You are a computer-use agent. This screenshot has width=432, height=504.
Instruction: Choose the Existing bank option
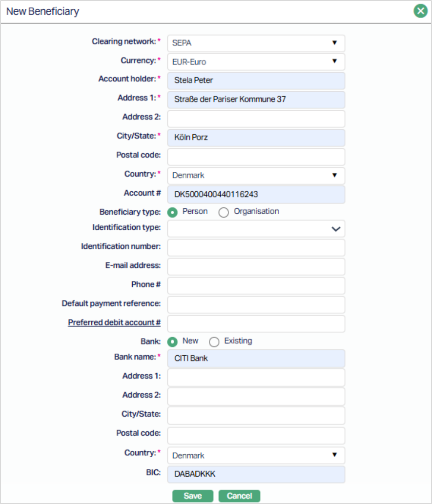click(214, 342)
